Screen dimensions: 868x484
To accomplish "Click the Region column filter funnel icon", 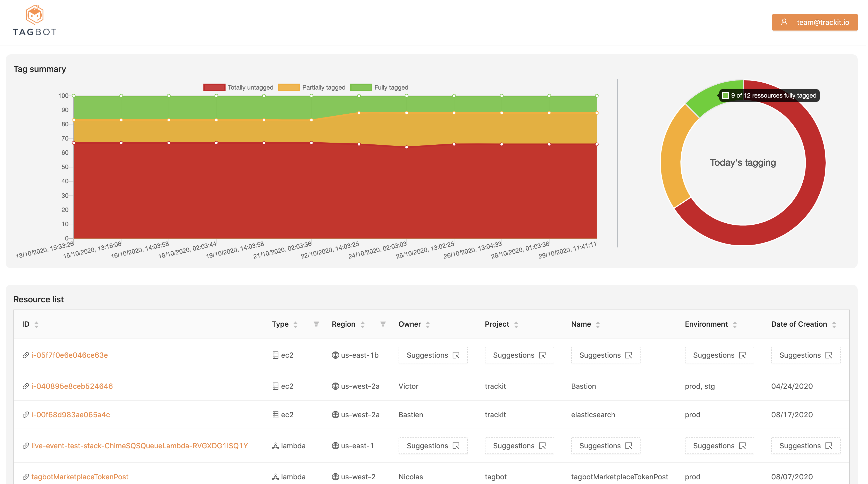I will point(383,324).
